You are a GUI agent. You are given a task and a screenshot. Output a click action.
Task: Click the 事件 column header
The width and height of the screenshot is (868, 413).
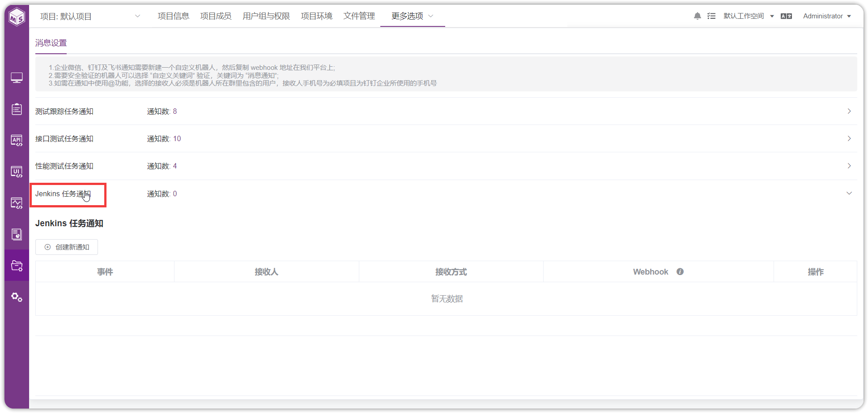click(x=105, y=272)
